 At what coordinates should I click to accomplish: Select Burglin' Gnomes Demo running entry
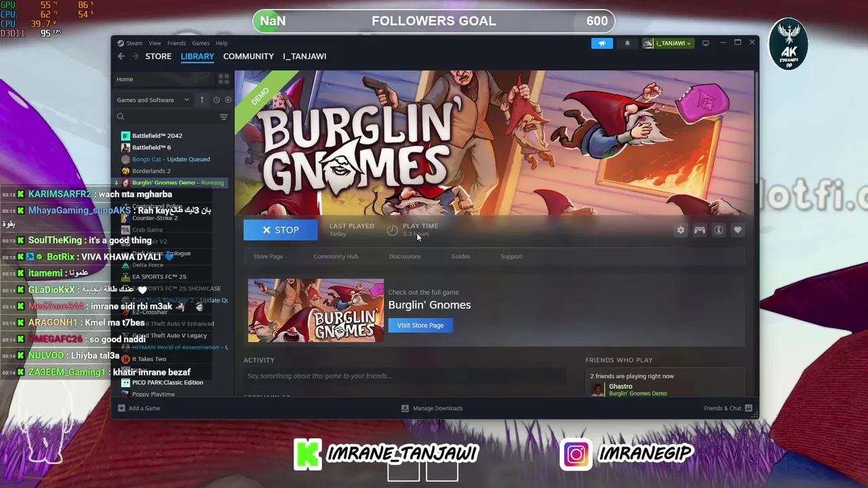[178, 182]
